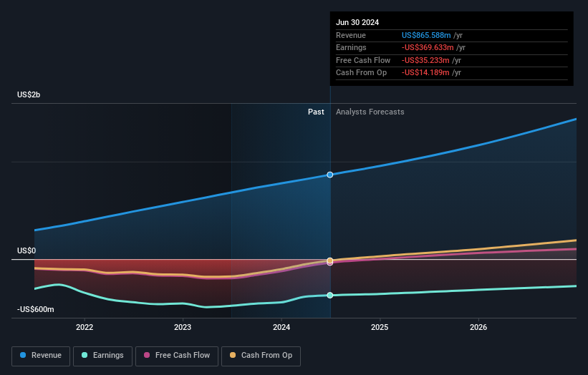Image resolution: width=588 pixels, height=375 pixels.
Task: Select the orange Cash From Op data point
Action: click(x=330, y=260)
